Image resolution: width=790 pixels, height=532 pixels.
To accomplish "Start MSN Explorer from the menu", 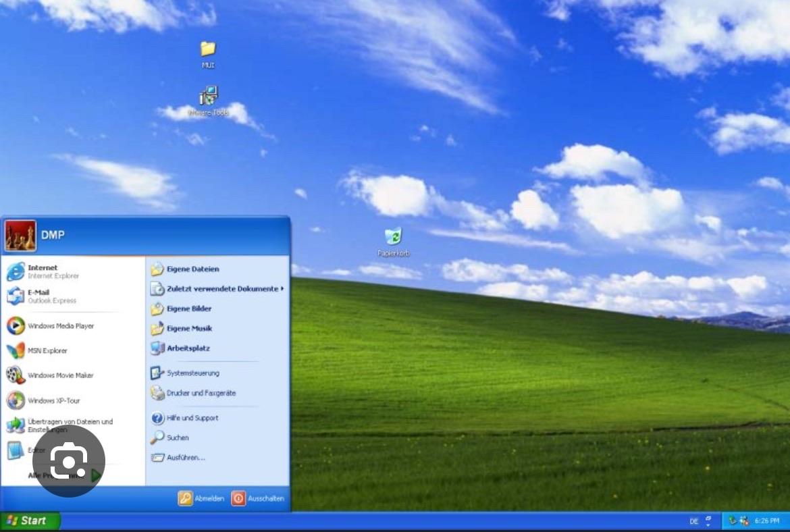I will pos(73,350).
